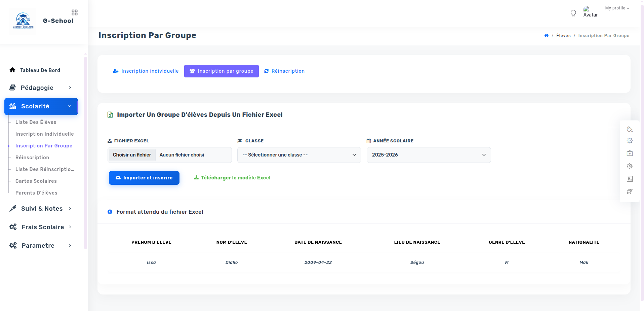
Task: Click the sample date 2009-04-22
Action: click(318, 263)
